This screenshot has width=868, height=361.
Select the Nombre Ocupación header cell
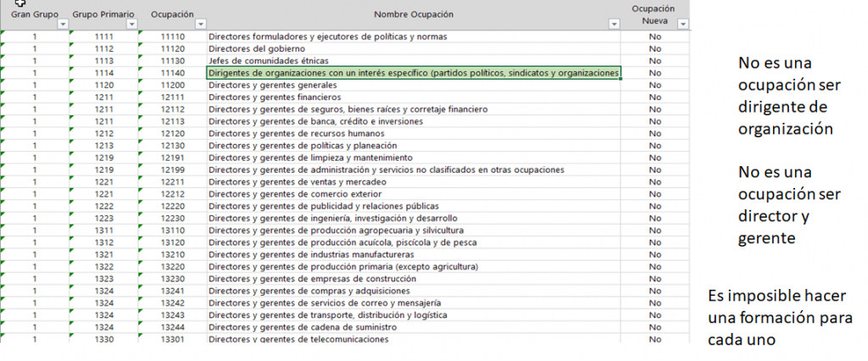point(413,14)
